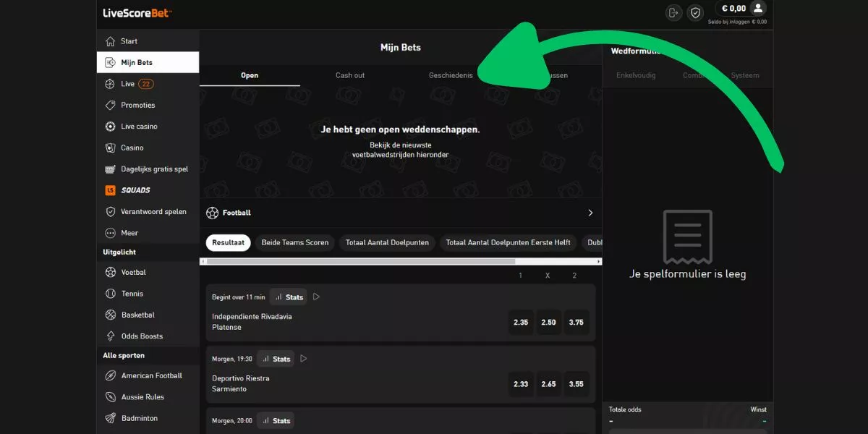The height and width of the screenshot is (434, 868).
Task: Open Mijn Bets in sidebar
Action: pos(148,62)
